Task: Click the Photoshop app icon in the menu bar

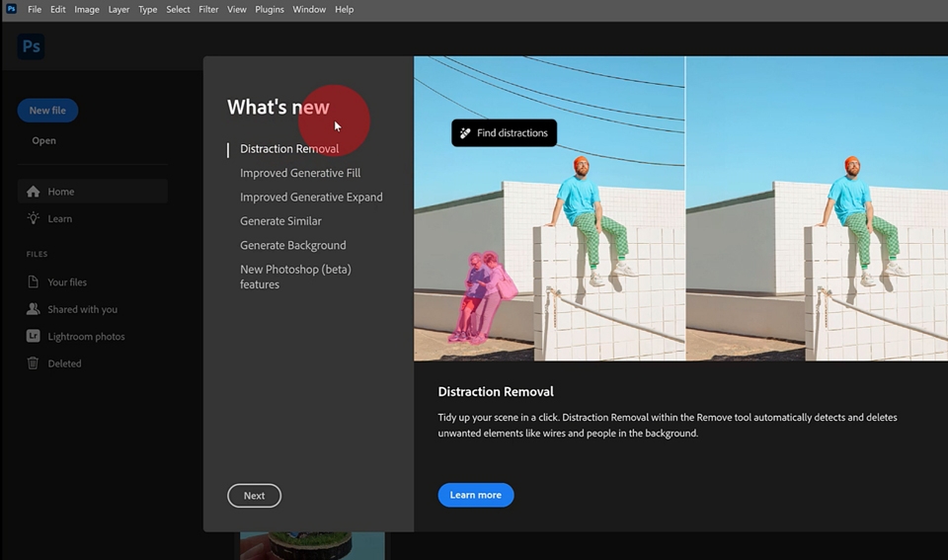Action: coord(11,9)
